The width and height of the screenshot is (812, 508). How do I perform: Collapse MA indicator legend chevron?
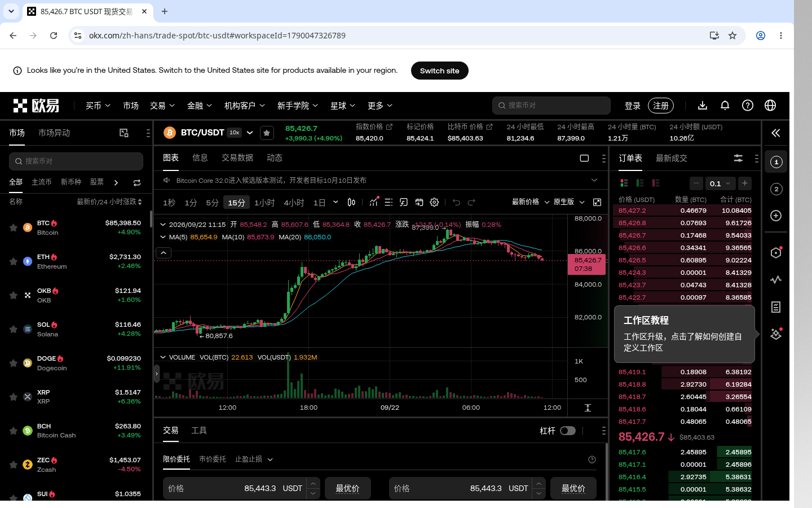[163, 237]
